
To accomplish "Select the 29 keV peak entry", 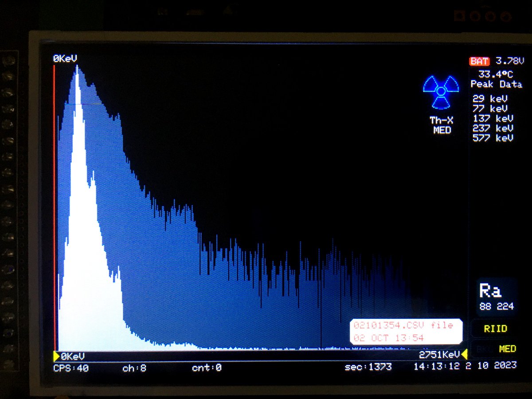I will click(x=490, y=99).
